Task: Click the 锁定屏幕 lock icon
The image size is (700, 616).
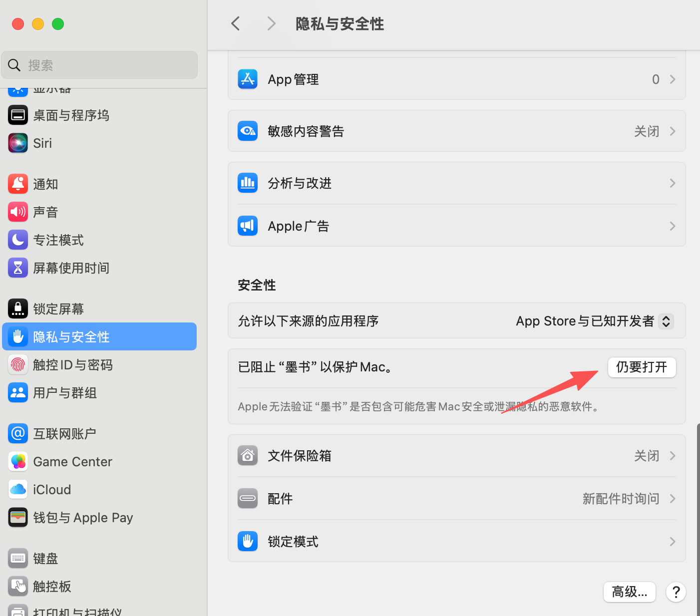Action: click(x=18, y=309)
